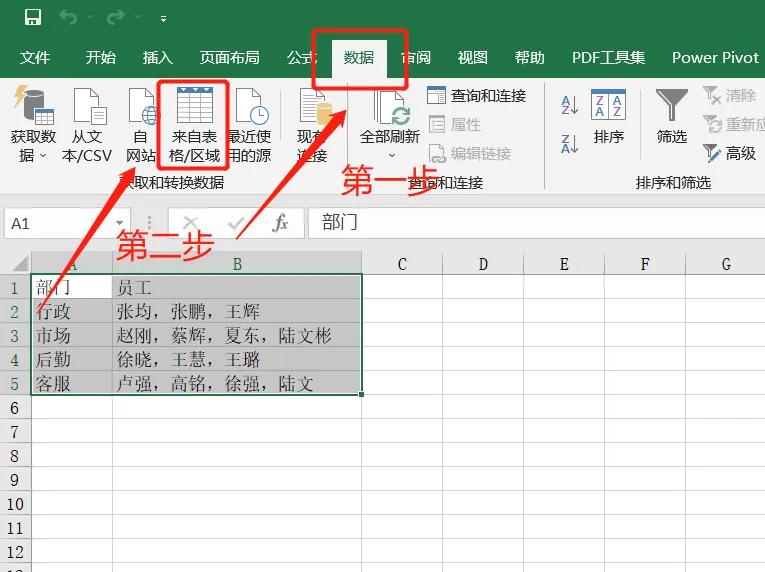Click the Save icon in quick access toolbar
The height and width of the screenshot is (572, 765).
tap(33, 18)
